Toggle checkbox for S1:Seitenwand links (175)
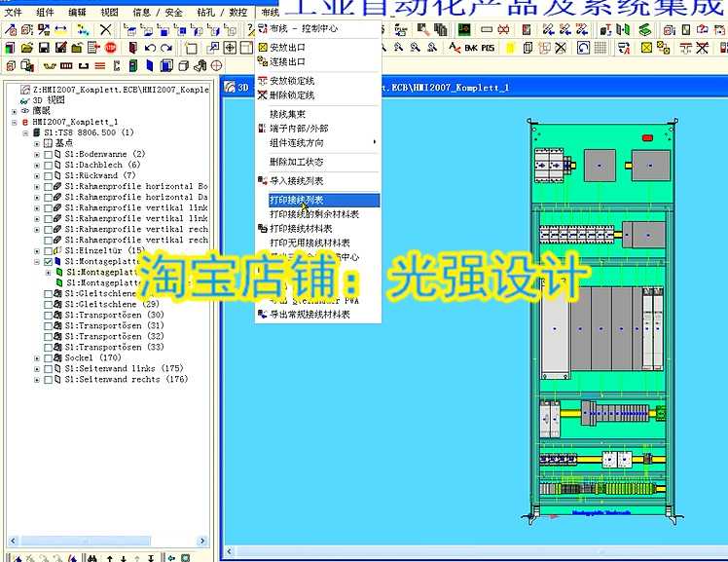Image resolution: width=728 pixels, height=562 pixels. coord(49,369)
